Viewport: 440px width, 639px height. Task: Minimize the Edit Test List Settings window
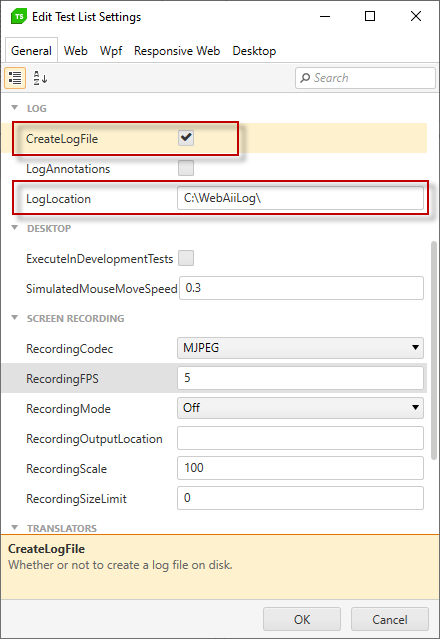click(x=325, y=16)
